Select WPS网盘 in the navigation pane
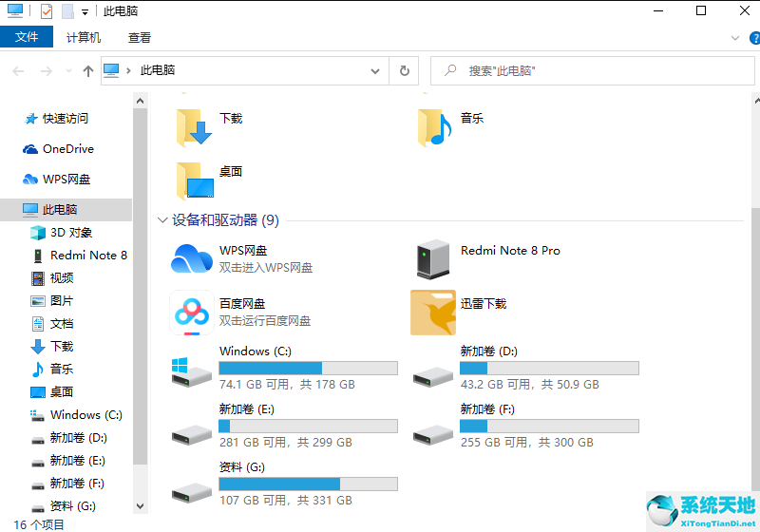760x532 pixels. point(66,180)
